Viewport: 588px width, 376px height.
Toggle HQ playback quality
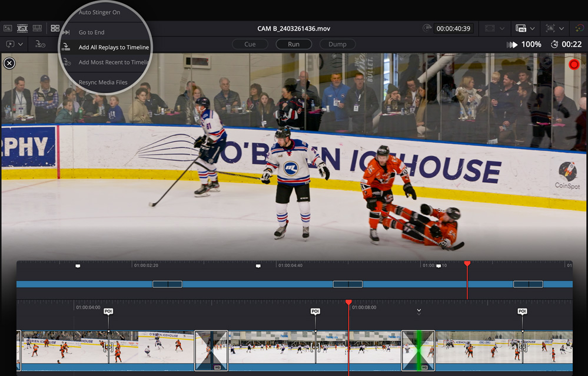(521, 28)
